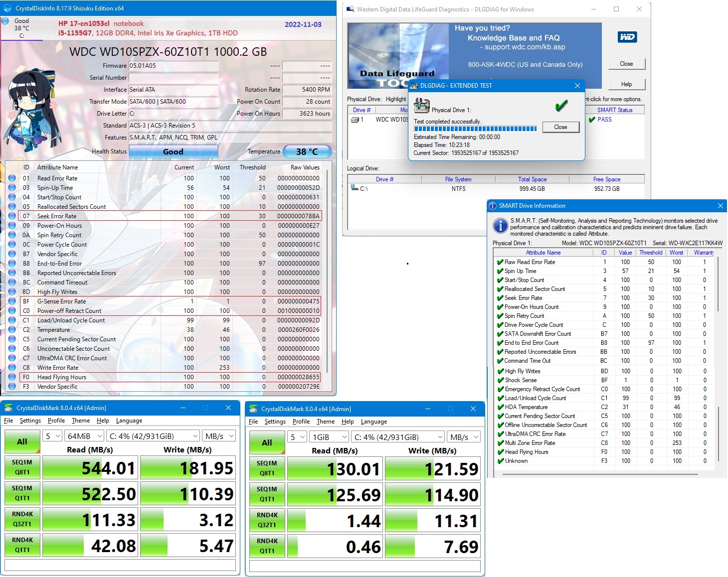The height and width of the screenshot is (577, 728).
Task: Click the Good 38 °C disk status orb
Action: (x=5, y=21)
